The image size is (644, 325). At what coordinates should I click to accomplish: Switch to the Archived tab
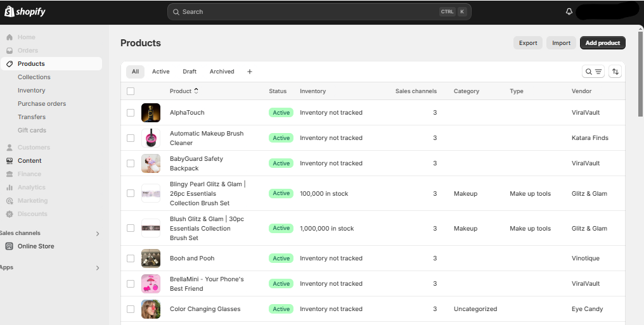click(x=222, y=72)
